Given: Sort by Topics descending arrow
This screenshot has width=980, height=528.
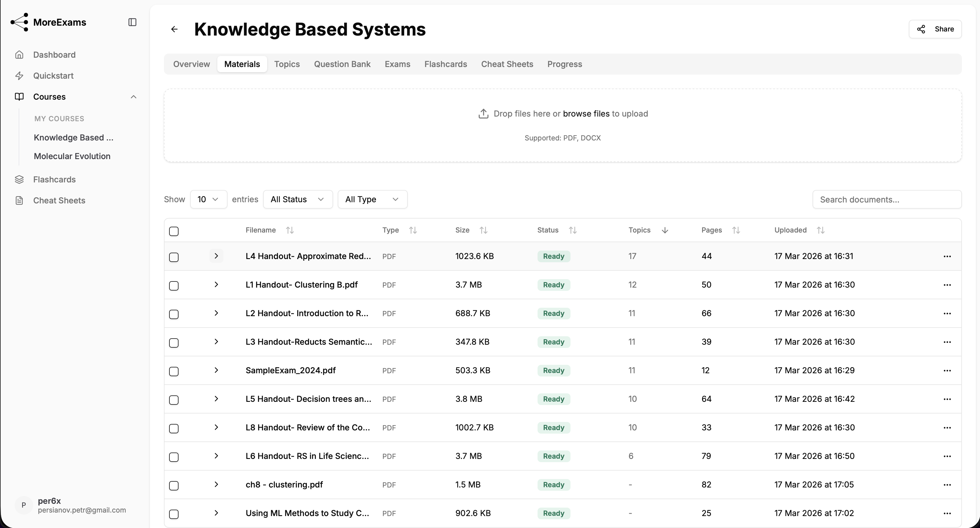Looking at the screenshot, I should 665,230.
